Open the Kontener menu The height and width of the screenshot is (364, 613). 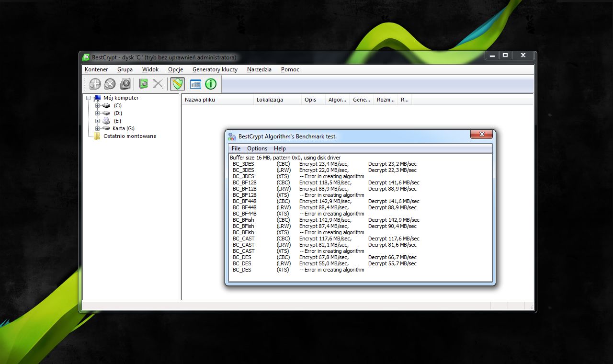point(96,69)
